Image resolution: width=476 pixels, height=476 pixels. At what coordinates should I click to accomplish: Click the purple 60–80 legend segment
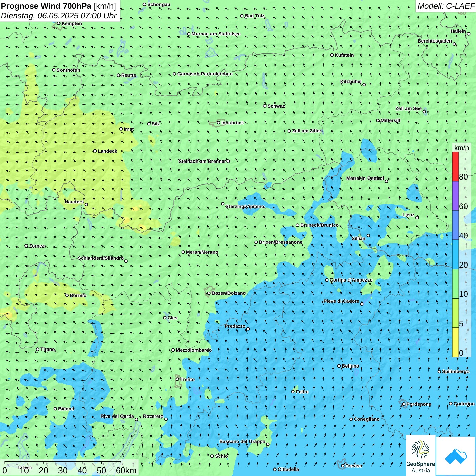click(x=455, y=196)
